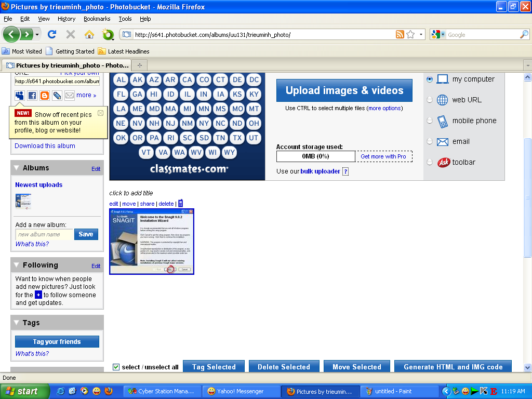Open the list all tabs dropdown

click(x=528, y=65)
